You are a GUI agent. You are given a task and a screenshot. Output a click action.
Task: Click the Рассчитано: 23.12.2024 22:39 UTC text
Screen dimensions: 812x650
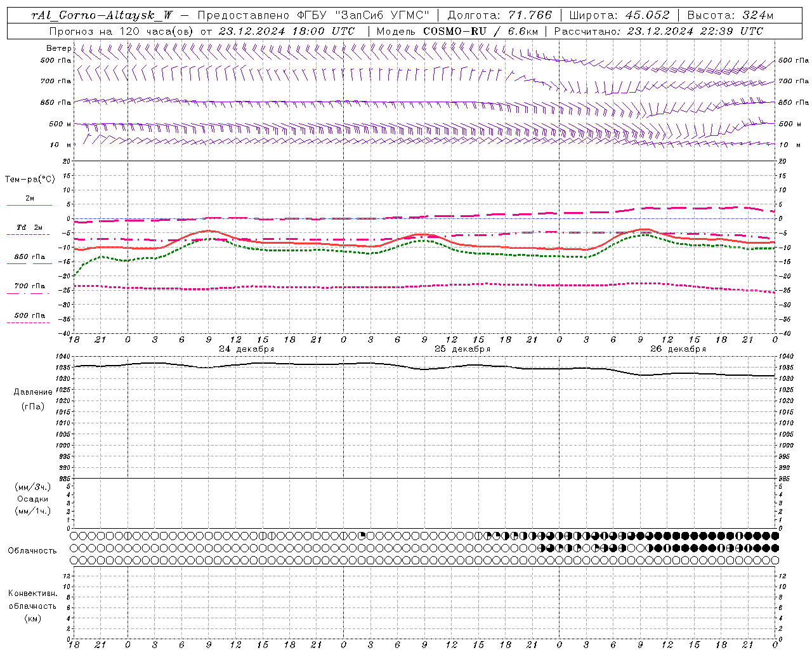click(x=658, y=31)
